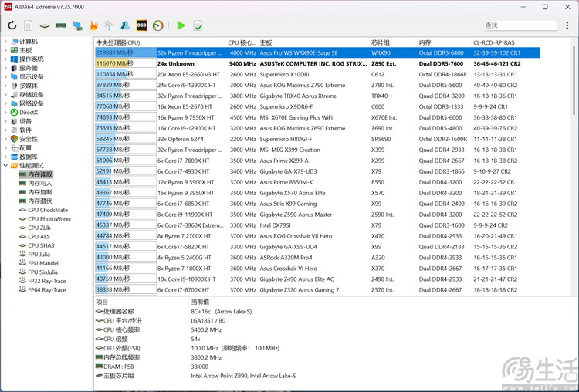Sort by 主板 column header
Viewport: 579px width, 392px height.
(x=314, y=42)
